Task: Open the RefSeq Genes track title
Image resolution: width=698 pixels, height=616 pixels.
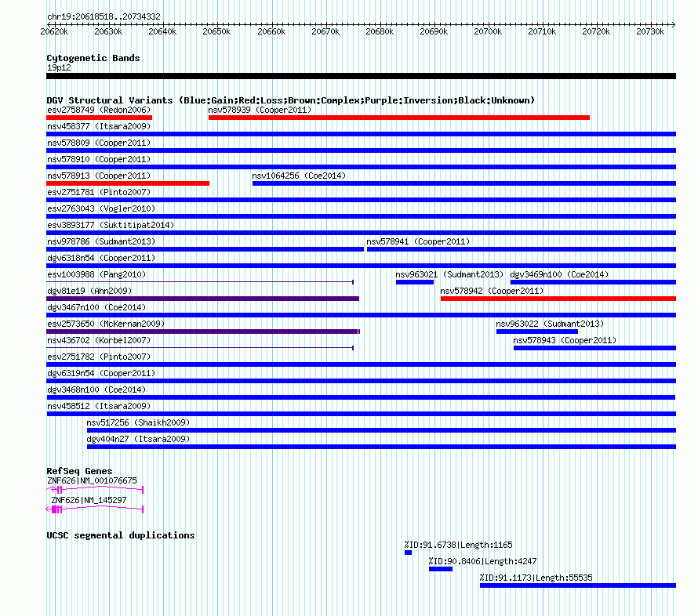Action: (x=79, y=471)
